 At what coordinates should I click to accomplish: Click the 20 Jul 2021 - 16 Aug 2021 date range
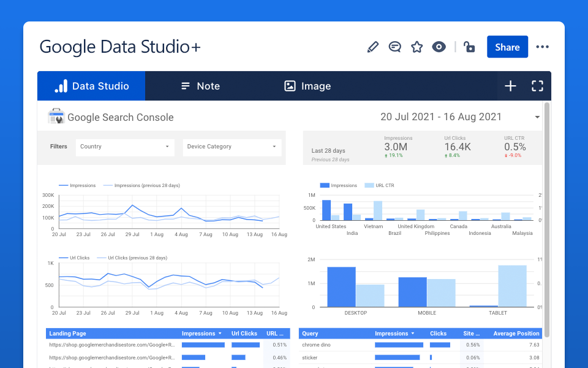pyautogui.click(x=441, y=117)
